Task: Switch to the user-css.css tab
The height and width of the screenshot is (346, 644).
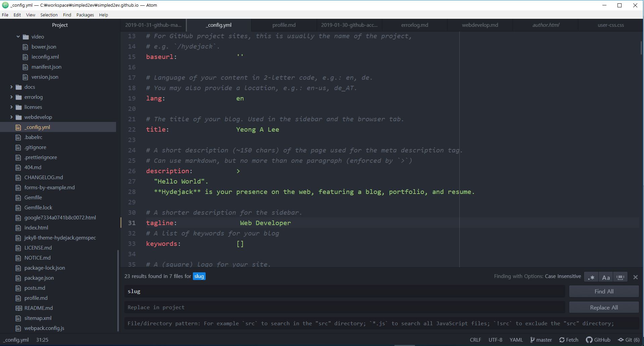Action: [x=610, y=25]
